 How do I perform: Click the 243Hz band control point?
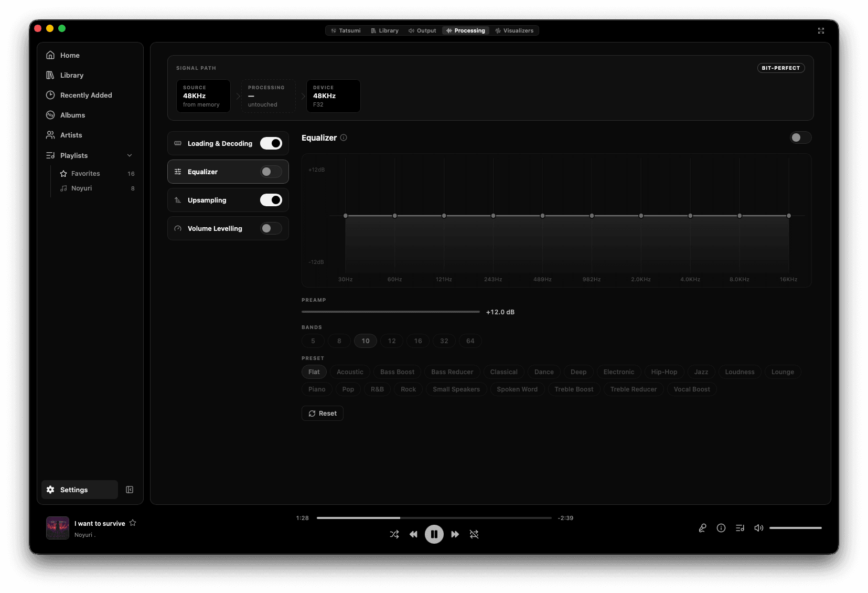pos(493,216)
